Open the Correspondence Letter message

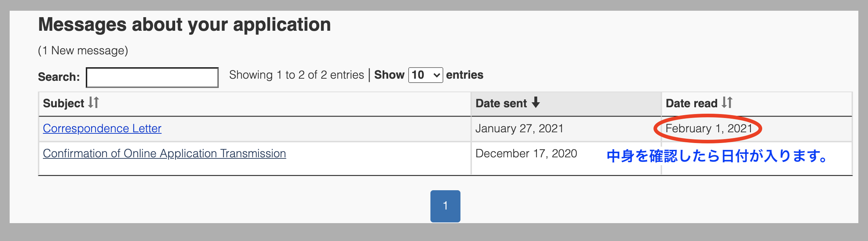click(x=102, y=128)
